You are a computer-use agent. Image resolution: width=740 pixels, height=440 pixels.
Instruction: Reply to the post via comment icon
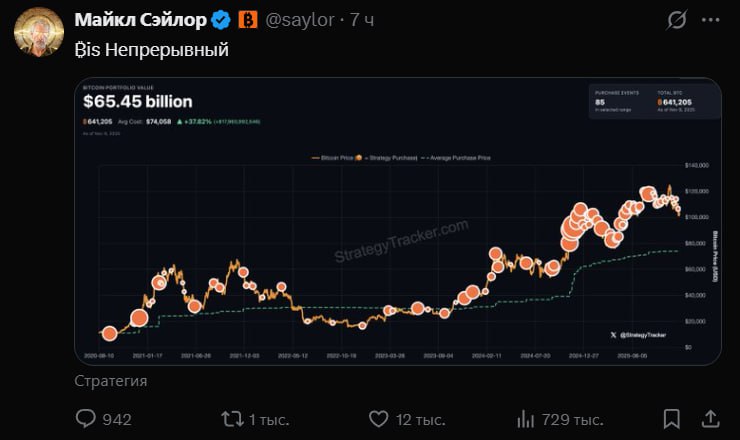(87, 418)
